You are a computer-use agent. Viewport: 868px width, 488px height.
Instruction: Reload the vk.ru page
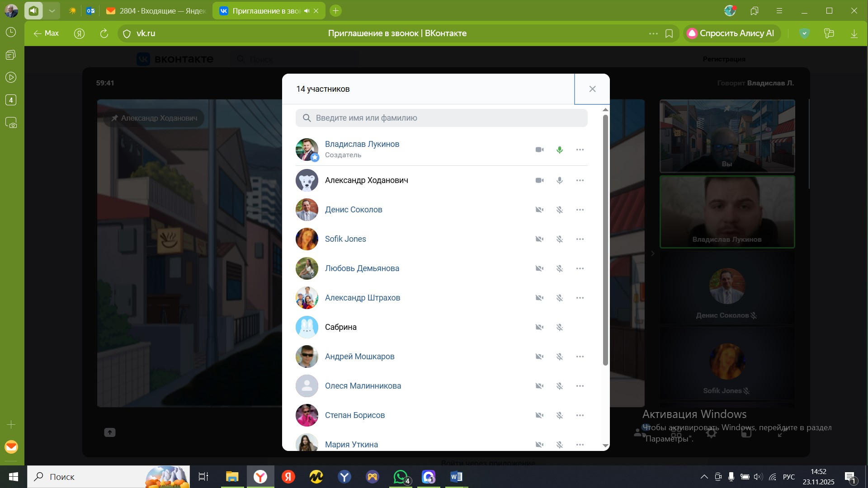104,33
